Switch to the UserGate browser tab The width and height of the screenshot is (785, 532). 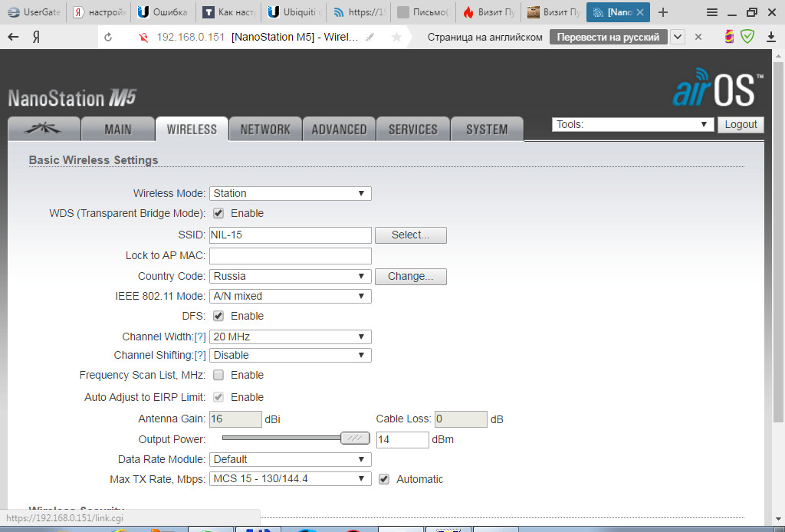(34, 12)
